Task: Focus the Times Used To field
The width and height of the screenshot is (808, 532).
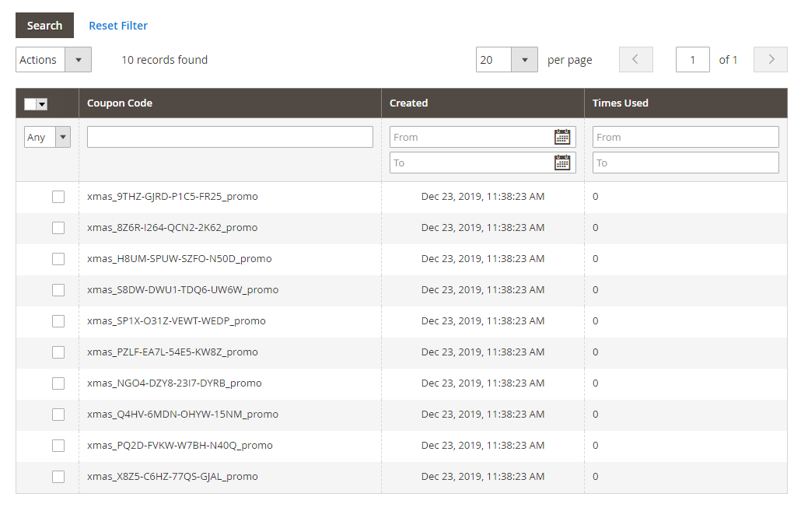Action: tap(686, 163)
